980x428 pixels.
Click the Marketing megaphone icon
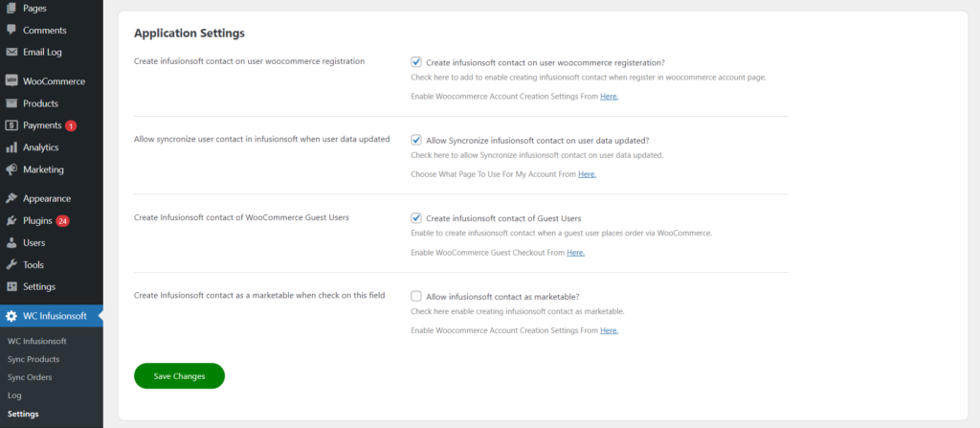[11, 169]
